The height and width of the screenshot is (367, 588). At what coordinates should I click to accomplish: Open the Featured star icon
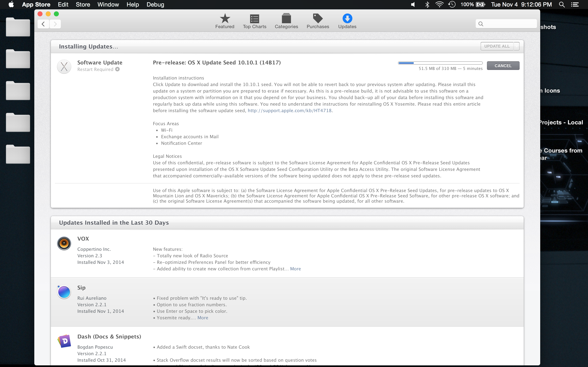pos(225,19)
